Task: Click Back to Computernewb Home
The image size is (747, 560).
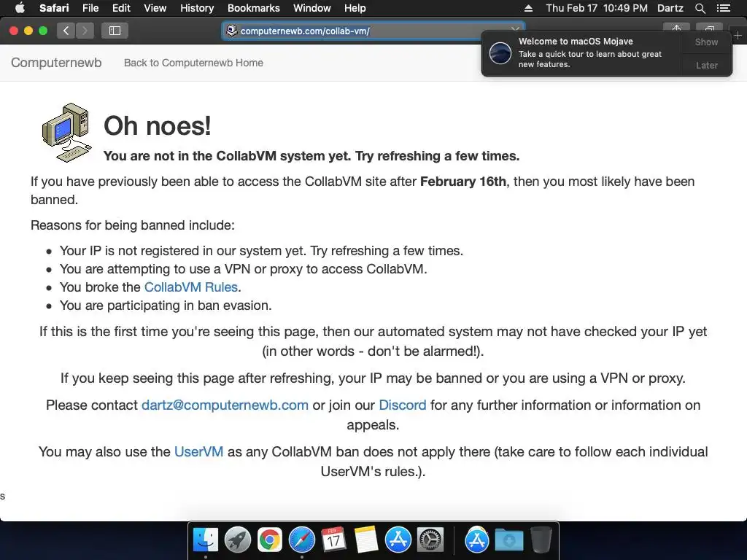Action: pos(193,63)
